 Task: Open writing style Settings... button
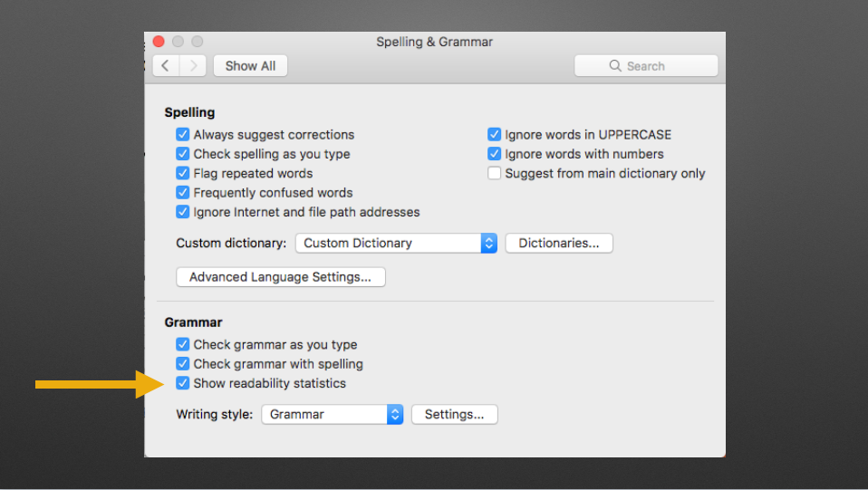click(454, 415)
